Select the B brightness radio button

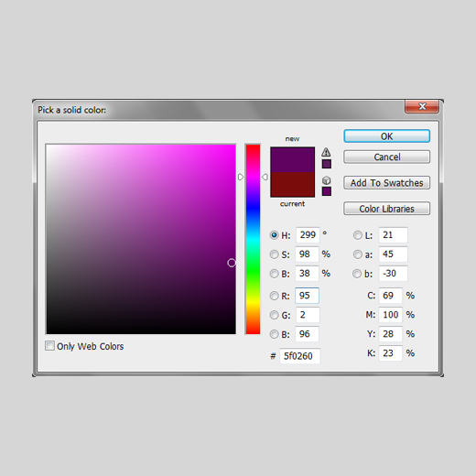274,274
